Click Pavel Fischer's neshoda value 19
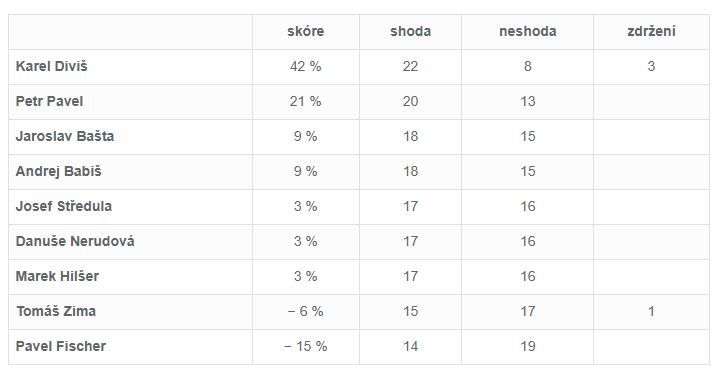 528,346
